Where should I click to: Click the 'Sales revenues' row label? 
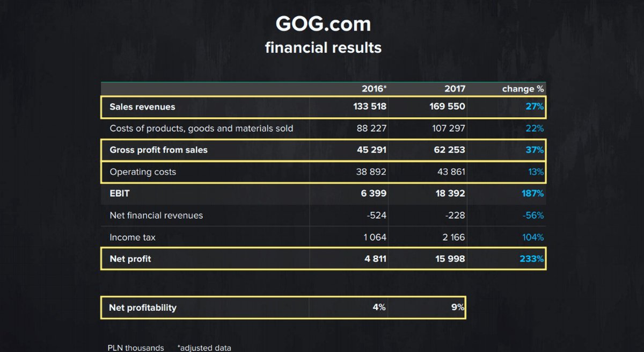[142, 107]
